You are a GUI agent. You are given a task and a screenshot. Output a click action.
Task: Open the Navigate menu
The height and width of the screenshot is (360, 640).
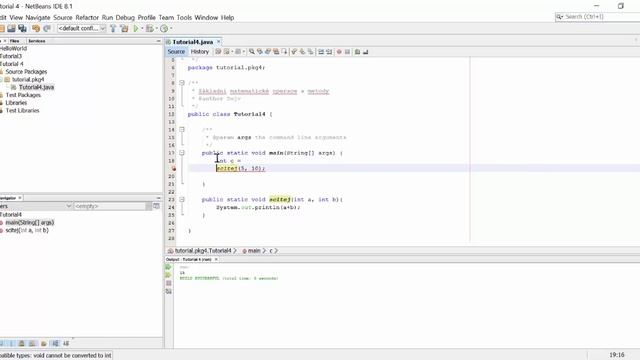pos(38,18)
